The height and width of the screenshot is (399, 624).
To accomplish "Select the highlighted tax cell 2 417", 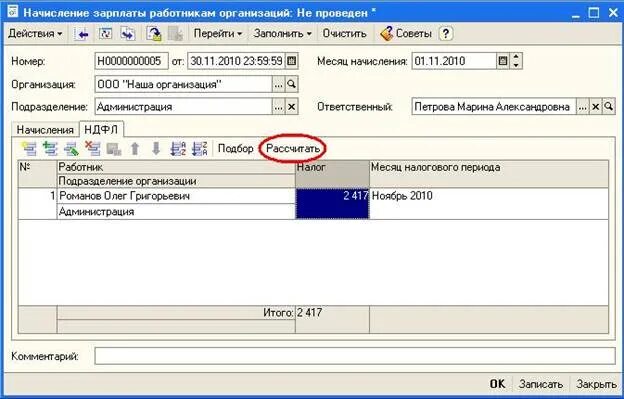I will 332,204.
